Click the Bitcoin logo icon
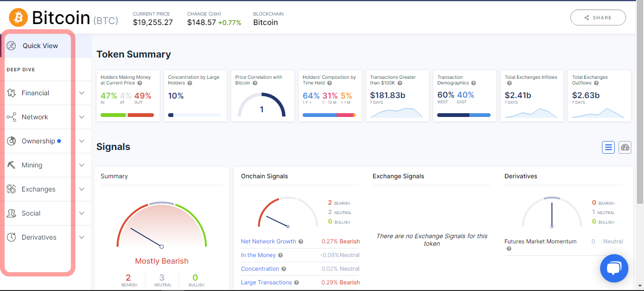This screenshot has height=291, width=644. tap(18, 17)
